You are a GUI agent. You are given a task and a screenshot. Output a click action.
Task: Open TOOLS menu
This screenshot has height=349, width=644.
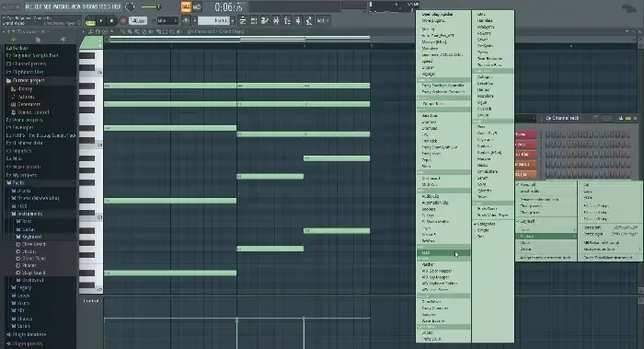pyautogui.click(x=104, y=6)
